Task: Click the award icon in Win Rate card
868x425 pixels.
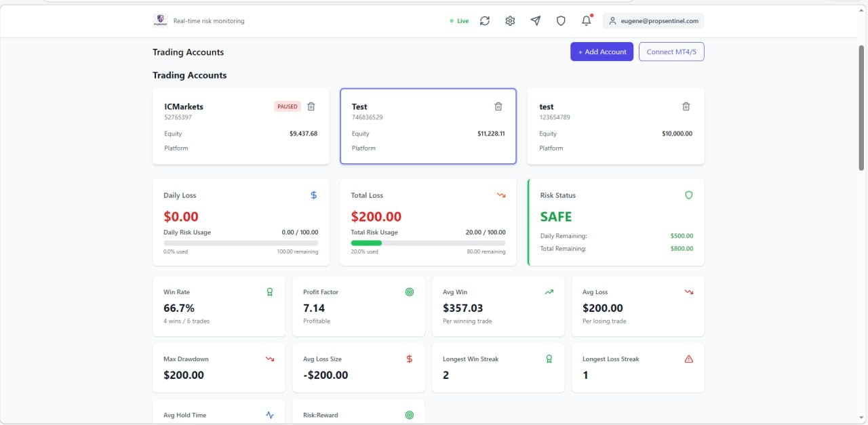Action: coord(269,292)
